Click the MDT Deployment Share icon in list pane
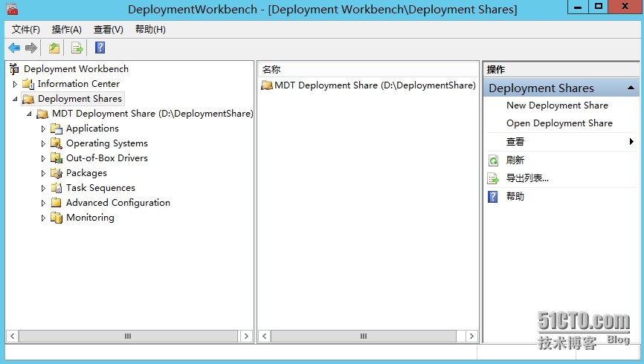The image size is (644, 364). [x=267, y=85]
